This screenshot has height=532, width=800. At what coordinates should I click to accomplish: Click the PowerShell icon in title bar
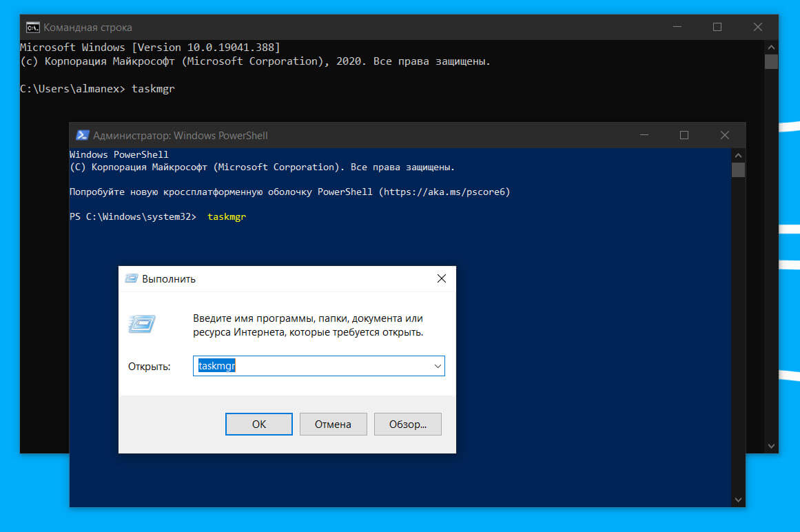point(82,136)
